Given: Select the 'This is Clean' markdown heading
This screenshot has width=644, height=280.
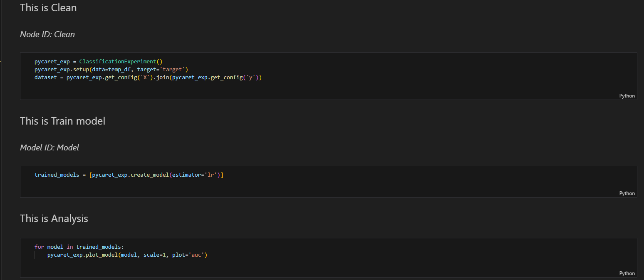Looking at the screenshot, I should click(48, 7).
